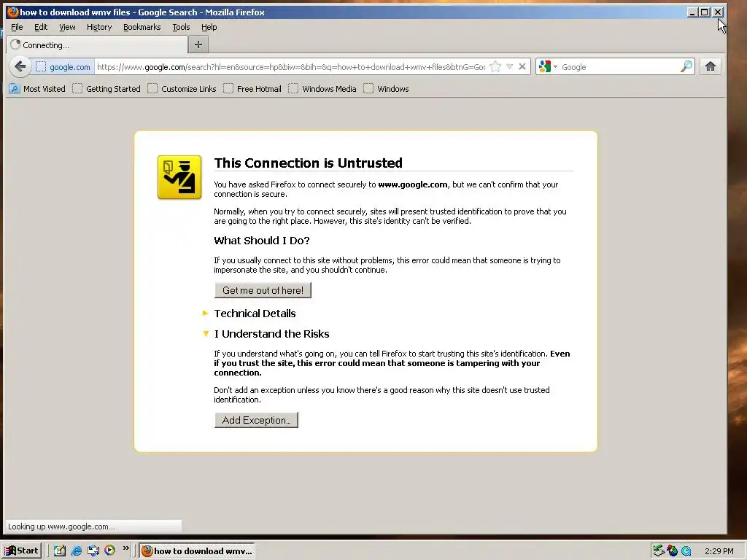Launch Windows Media Player from quick launch
This screenshot has height=560, width=747.
(109, 551)
